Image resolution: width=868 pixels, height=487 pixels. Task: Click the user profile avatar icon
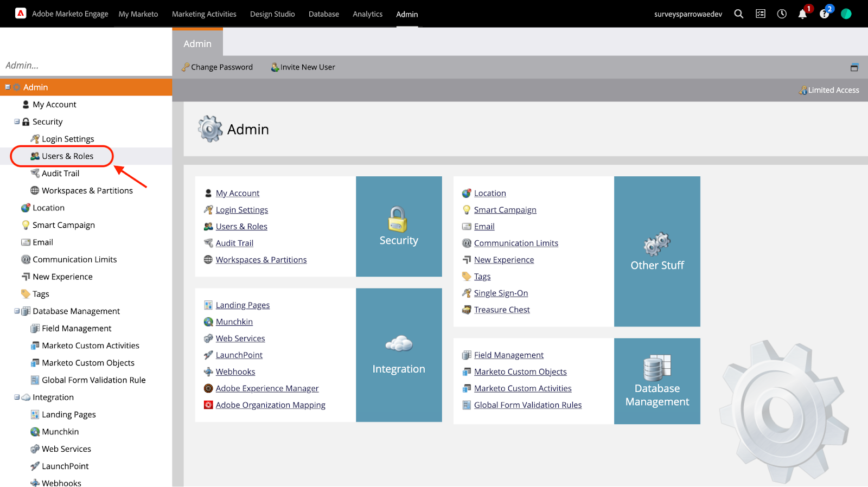pos(846,14)
